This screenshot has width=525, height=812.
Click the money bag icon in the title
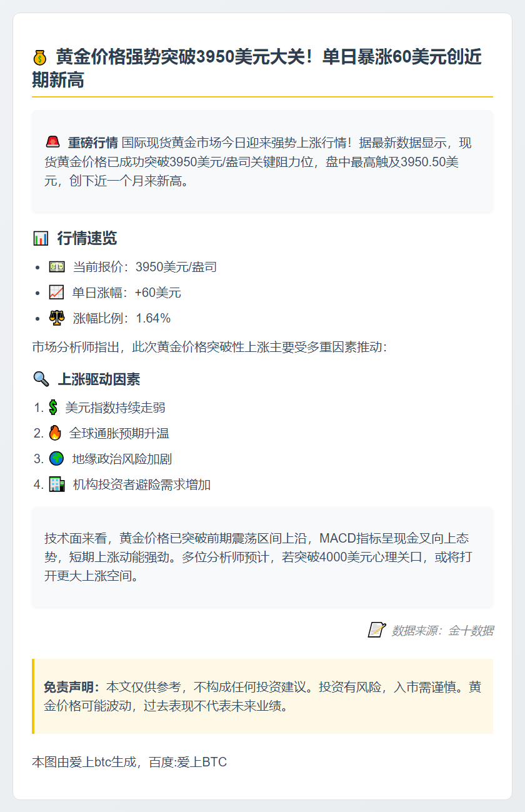click(39, 58)
